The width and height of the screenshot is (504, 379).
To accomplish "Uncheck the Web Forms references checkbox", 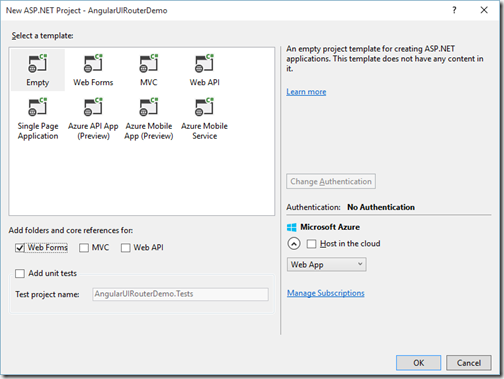I will [x=20, y=248].
